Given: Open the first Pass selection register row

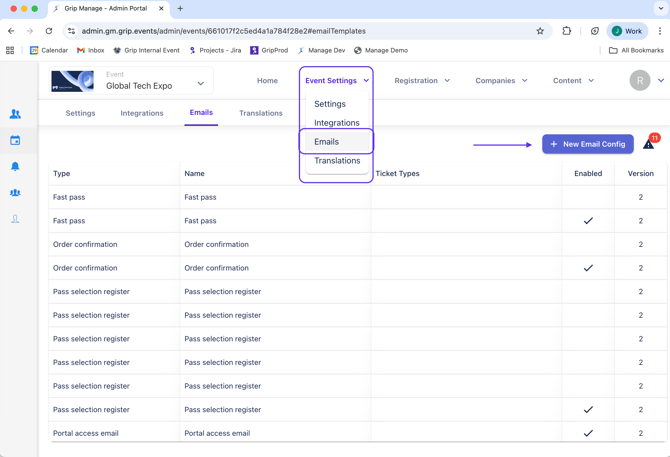Looking at the screenshot, I should tap(357, 291).
